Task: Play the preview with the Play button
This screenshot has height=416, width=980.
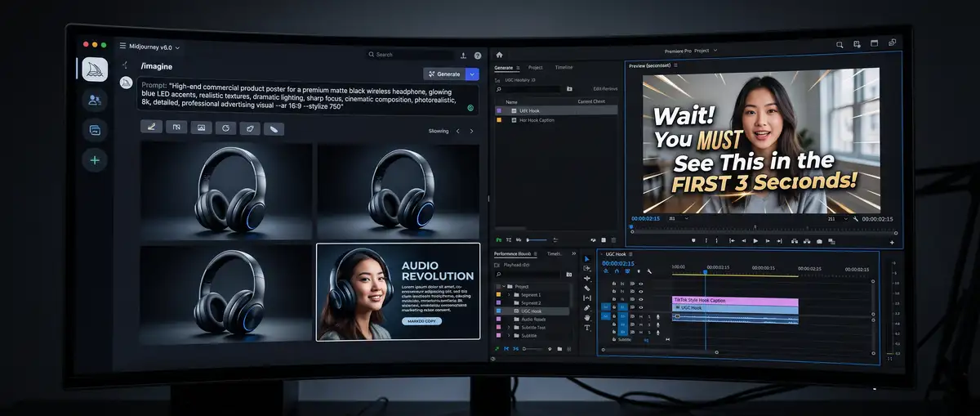Action: coord(755,241)
